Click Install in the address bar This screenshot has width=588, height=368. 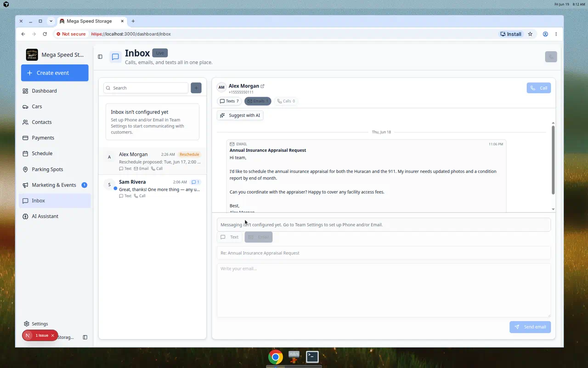coord(511,34)
